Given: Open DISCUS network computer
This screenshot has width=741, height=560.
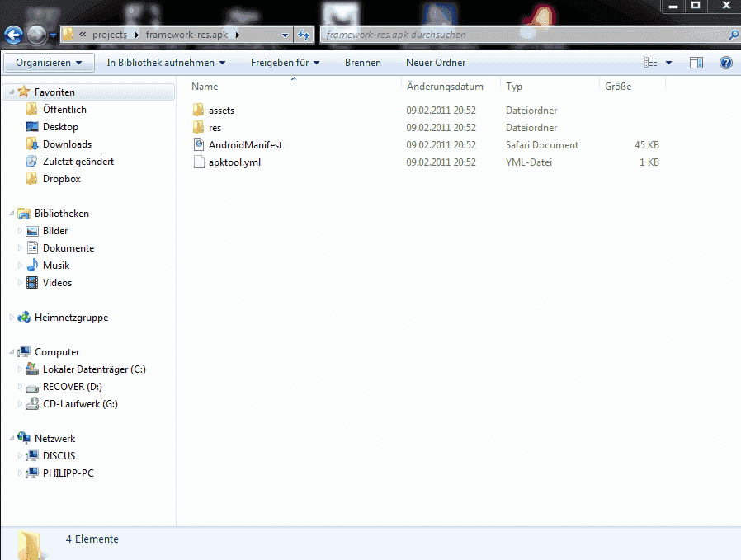Looking at the screenshot, I should (x=59, y=456).
